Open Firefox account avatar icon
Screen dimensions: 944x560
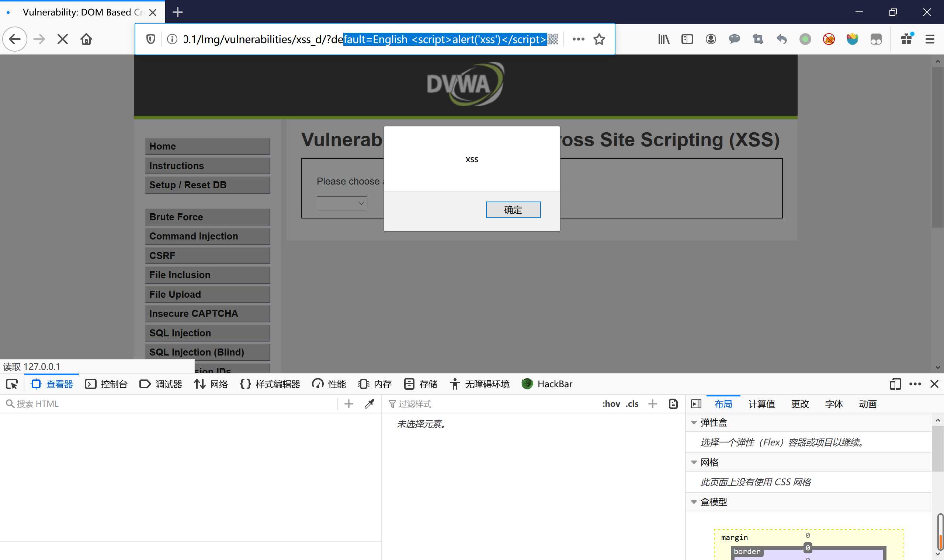coord(711,39)
